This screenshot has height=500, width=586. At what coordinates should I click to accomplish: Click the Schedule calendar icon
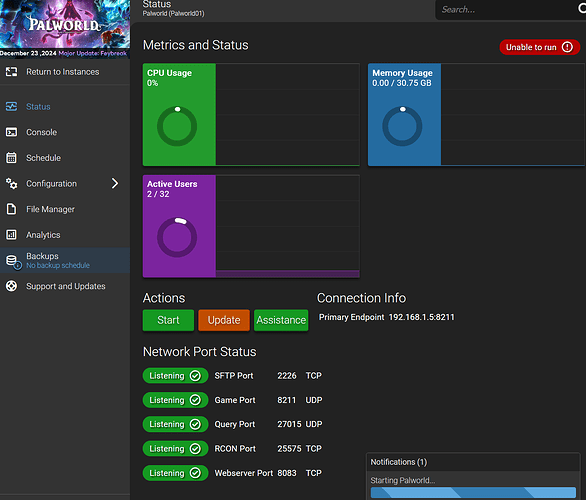11,158
